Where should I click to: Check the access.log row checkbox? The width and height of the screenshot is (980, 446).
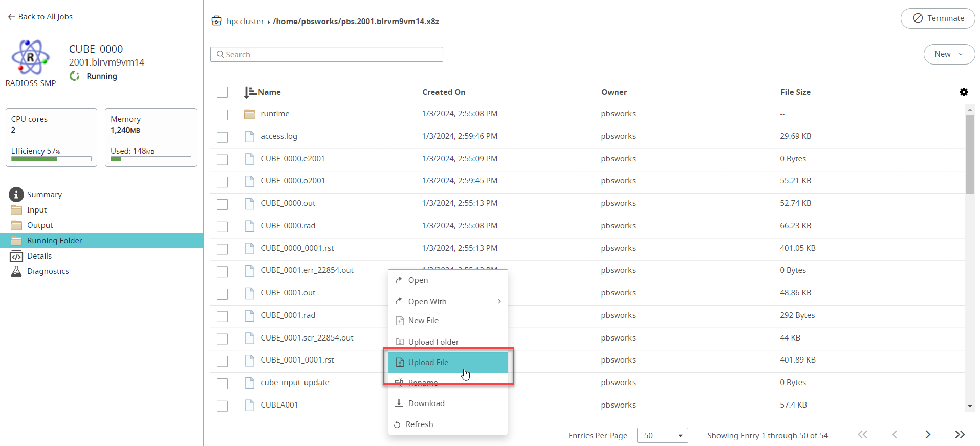(x=222, y=137)
